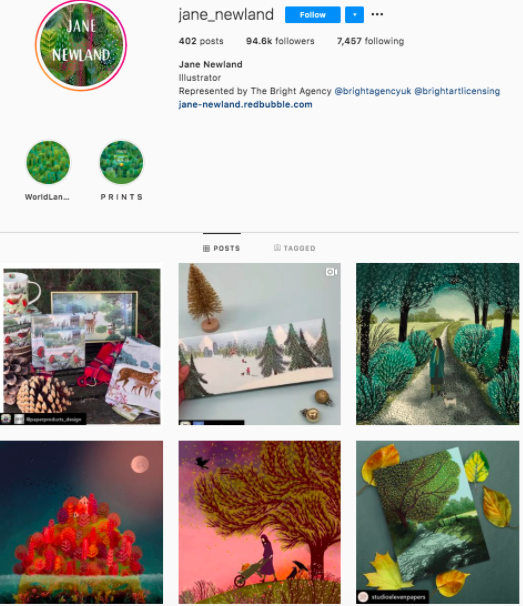
Task: Open the red tree hill moon post
Action: pos(81,522)
